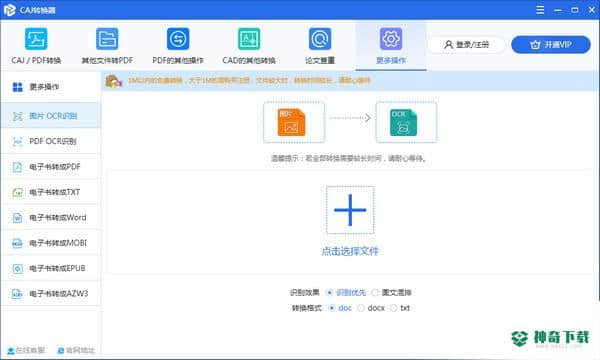Image resolution: width=600 pixels, height=360 pixels.
Task: Open online customer service link
Action: [26, 350]
